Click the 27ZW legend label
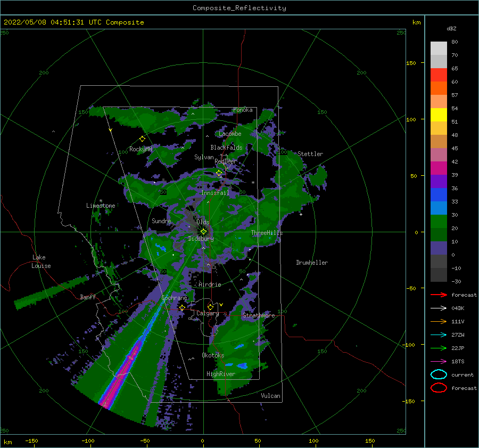 tap(458, 335)
